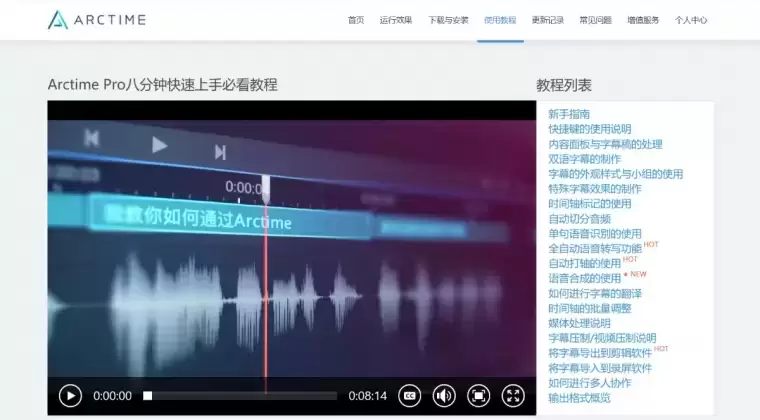Open 时间轴的批量调整 tutorial
Image resolution: width=760 pixels, height=420 pixels.
point(590,309)
